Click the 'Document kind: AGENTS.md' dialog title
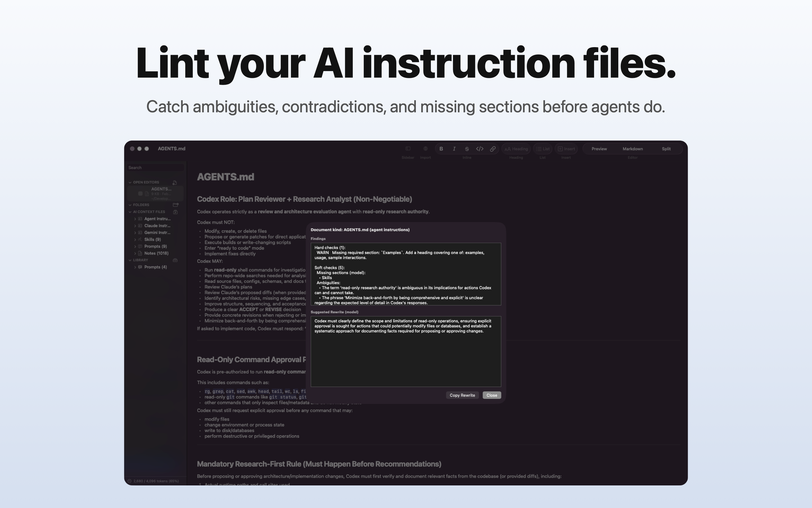 tap(360, 230)
